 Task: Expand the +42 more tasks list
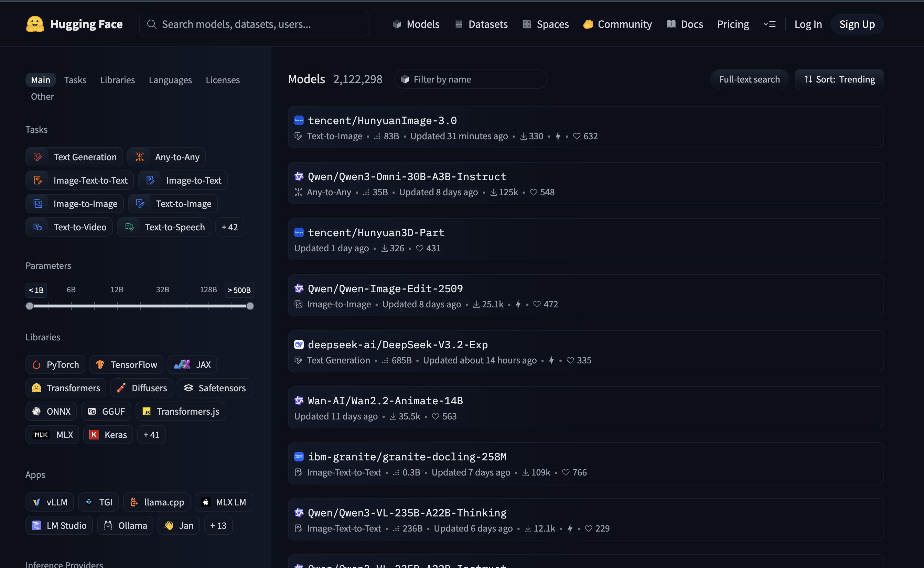click(229, 227)
